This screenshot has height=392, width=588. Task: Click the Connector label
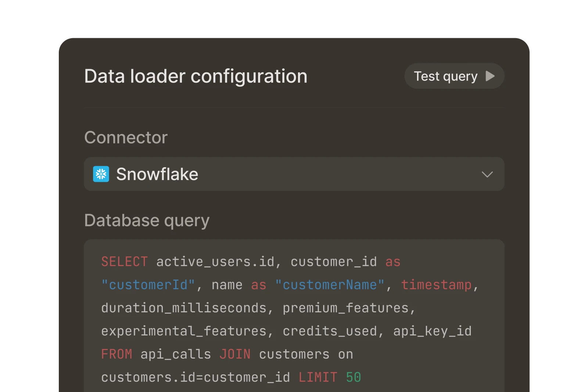pyautogui.click(x=126, y=137)
